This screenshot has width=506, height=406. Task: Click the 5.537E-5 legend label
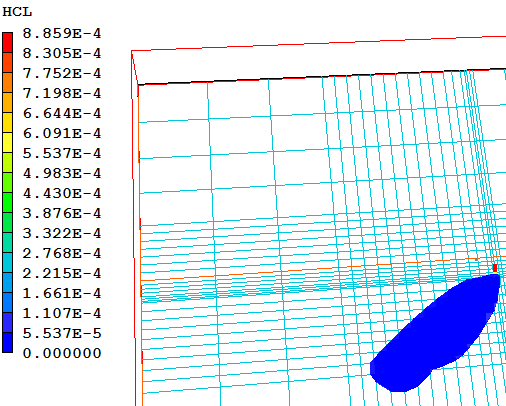62,333
